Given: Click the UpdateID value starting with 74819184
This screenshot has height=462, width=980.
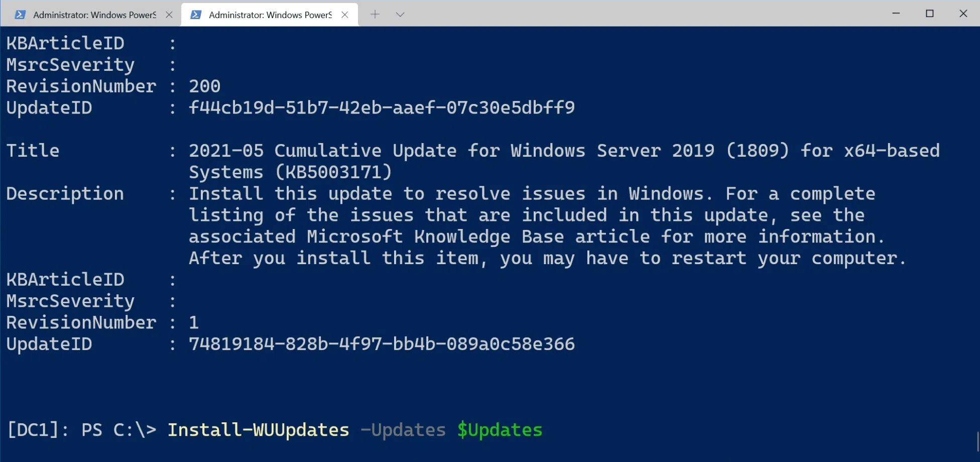Looking at the screenshot, I should [x=382, y=344].
